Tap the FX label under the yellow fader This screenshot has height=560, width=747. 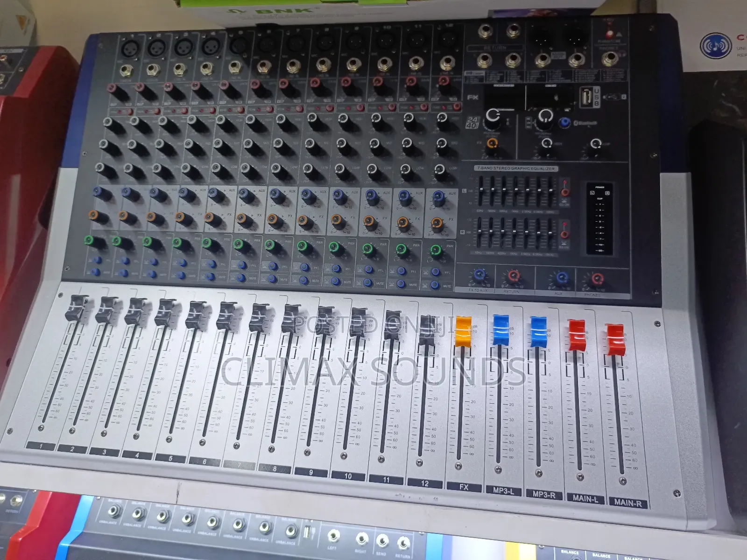[464, 487]
